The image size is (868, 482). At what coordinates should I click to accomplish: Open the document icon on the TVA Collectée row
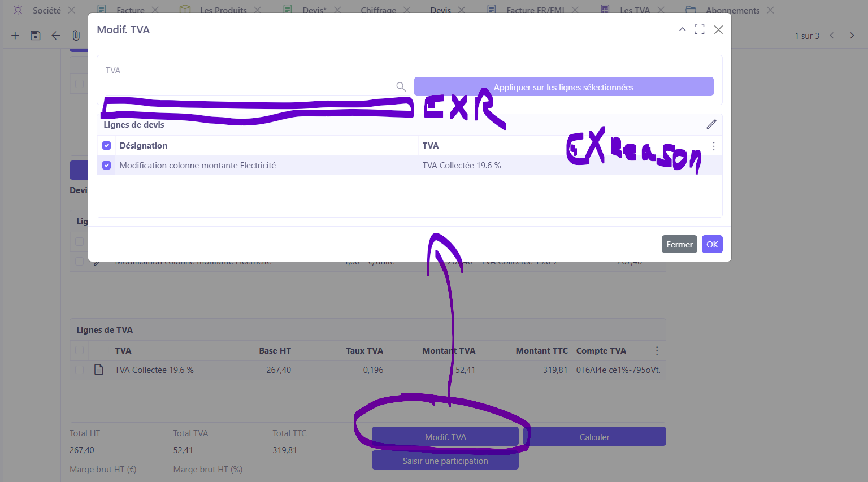(99, 370)
